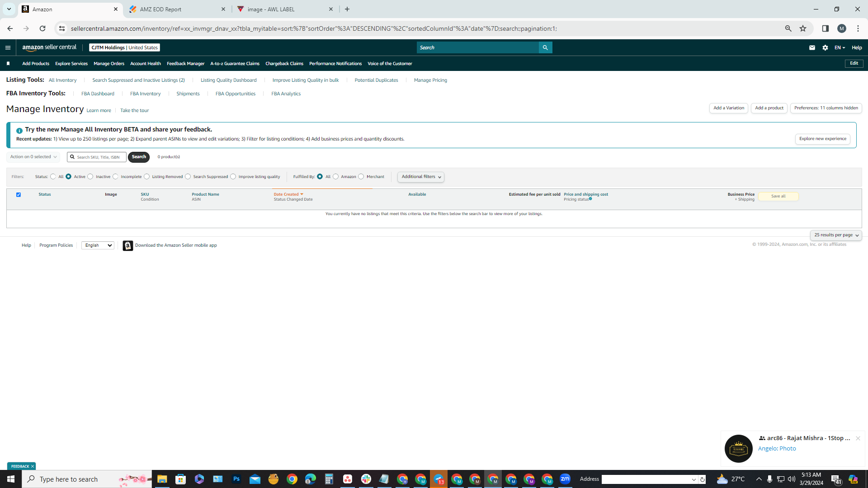Sort by Date Created column arrow
868x488 pixels.
tap(302, 194)
